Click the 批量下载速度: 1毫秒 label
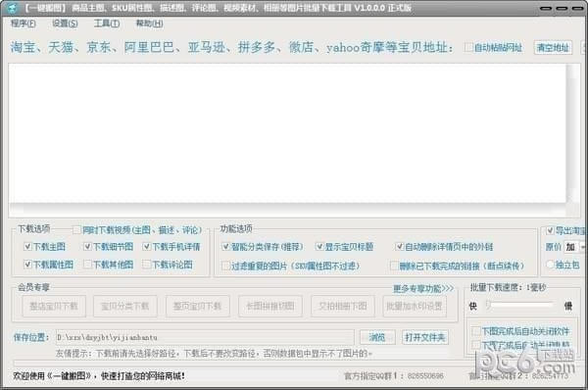The width and height of the screenshot is (588, 390). pyautogui.click(x=508, y=288)
